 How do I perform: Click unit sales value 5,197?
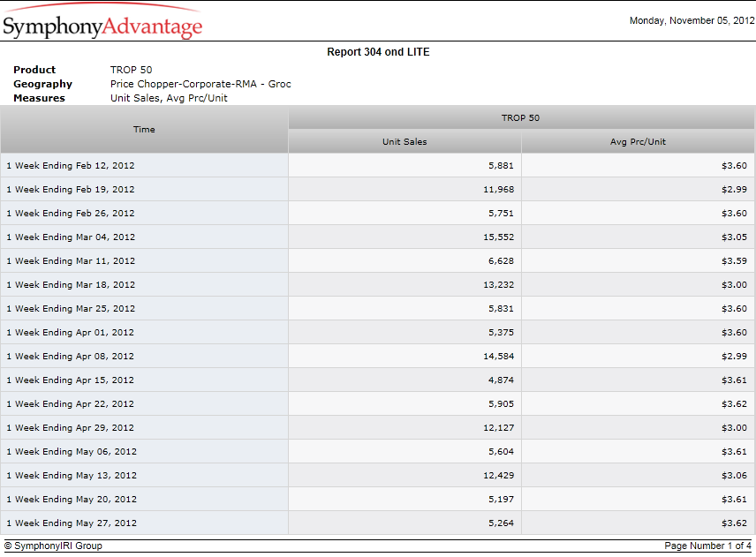tap(501, 500)
